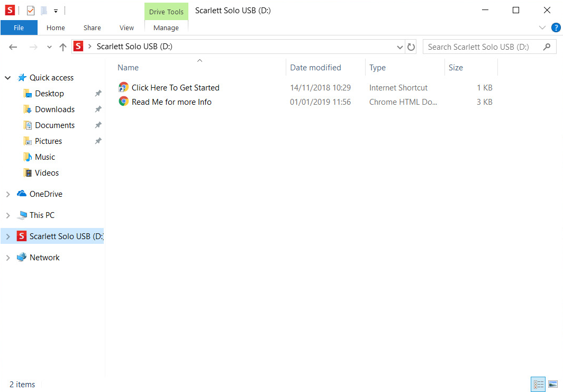The width and height of the screenshot is (563, 392).
Task: Switch to Large icons view layout
Action: (x=553, y=385)
